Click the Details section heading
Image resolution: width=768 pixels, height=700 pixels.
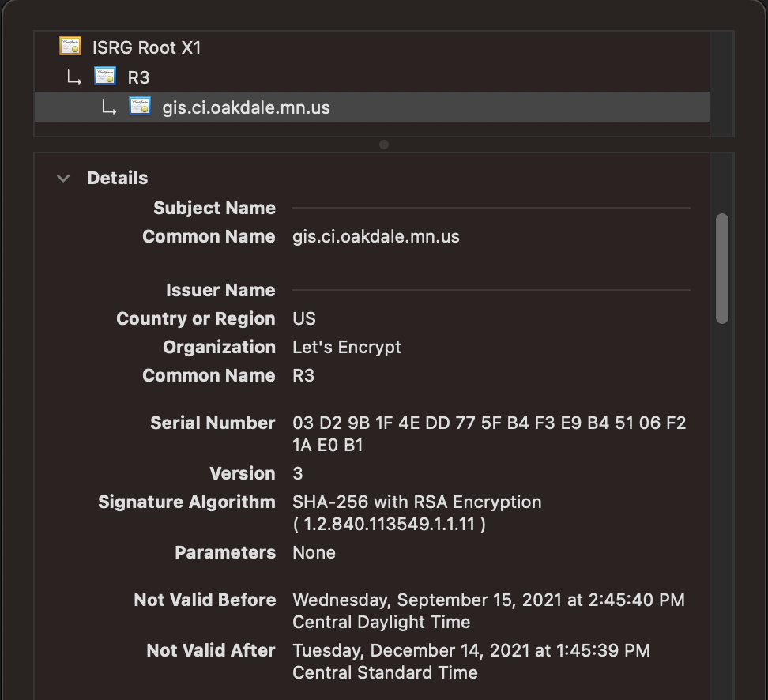tap(117, 179)
